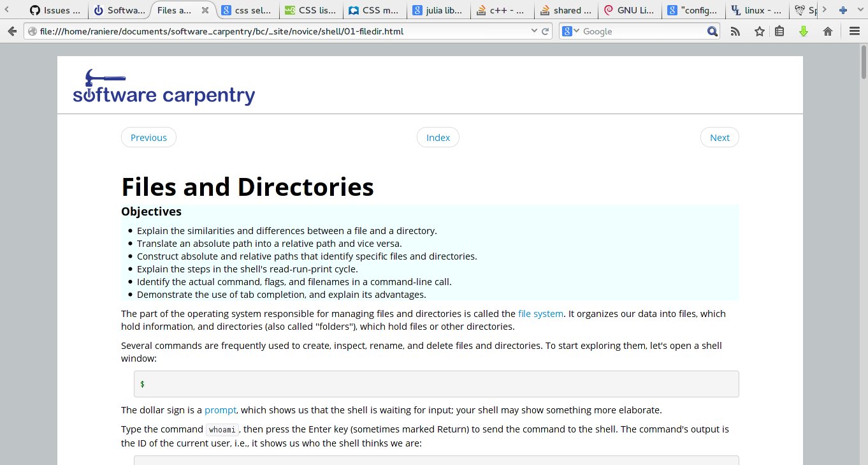Open the search engine selector dropdown
Viewport: 868px width, 465px height.
coord(571,31)
